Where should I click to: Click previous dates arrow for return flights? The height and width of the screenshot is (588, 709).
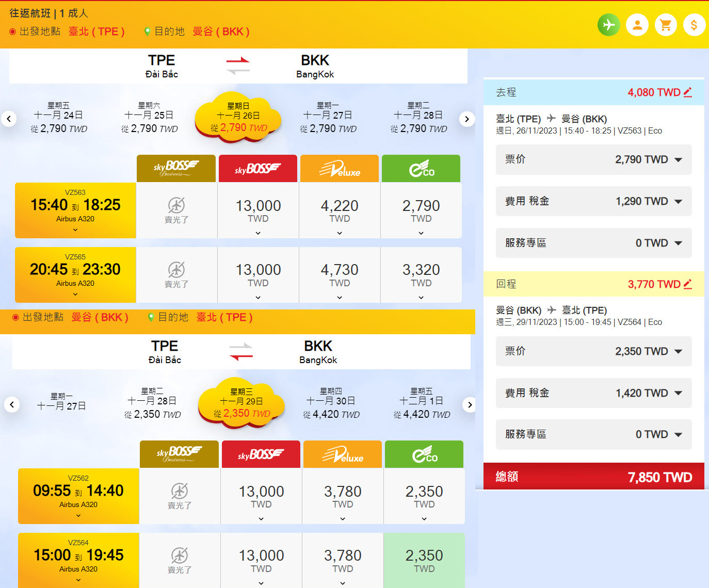12,405
